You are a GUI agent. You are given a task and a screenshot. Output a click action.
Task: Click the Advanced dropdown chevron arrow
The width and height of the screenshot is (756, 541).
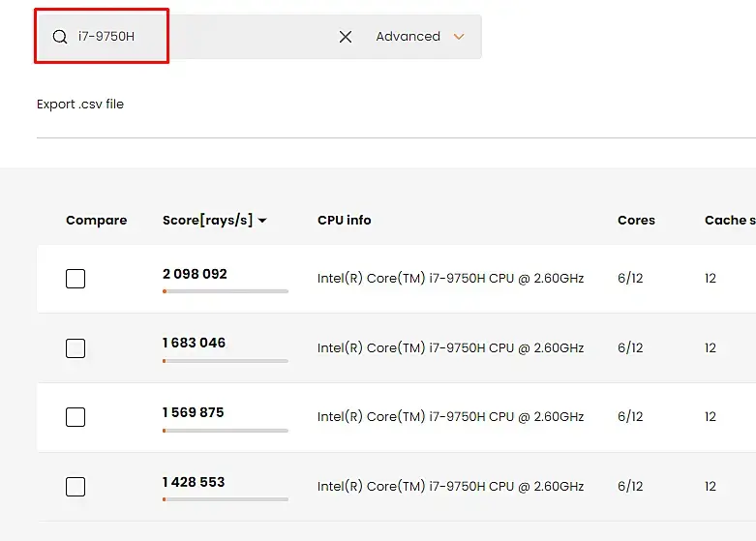point(459,37)
